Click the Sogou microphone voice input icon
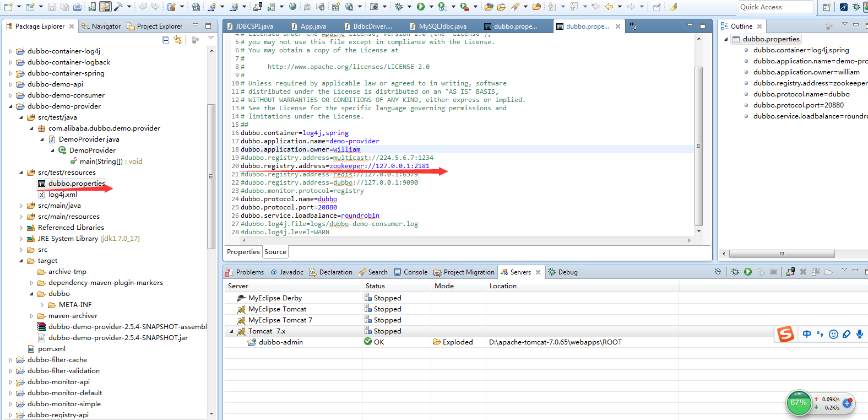This screenshot has height=420, width=868. point(859,334)
